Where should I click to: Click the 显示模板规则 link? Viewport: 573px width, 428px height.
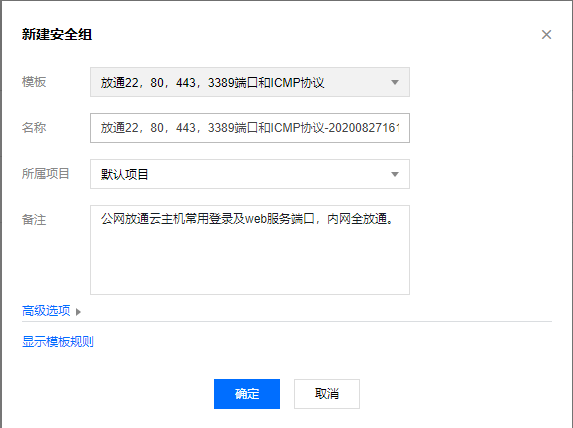(58, 342)
